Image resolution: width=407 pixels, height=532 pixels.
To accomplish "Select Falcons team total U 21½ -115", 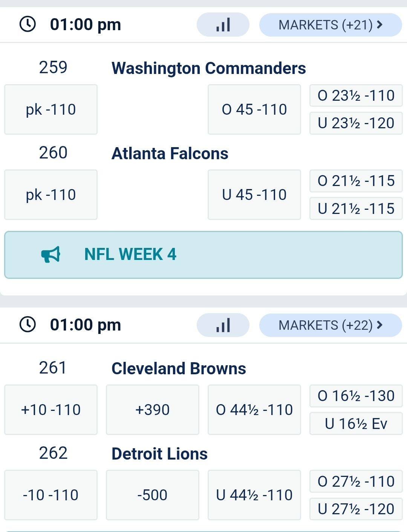I will click(x=356, y=209).
